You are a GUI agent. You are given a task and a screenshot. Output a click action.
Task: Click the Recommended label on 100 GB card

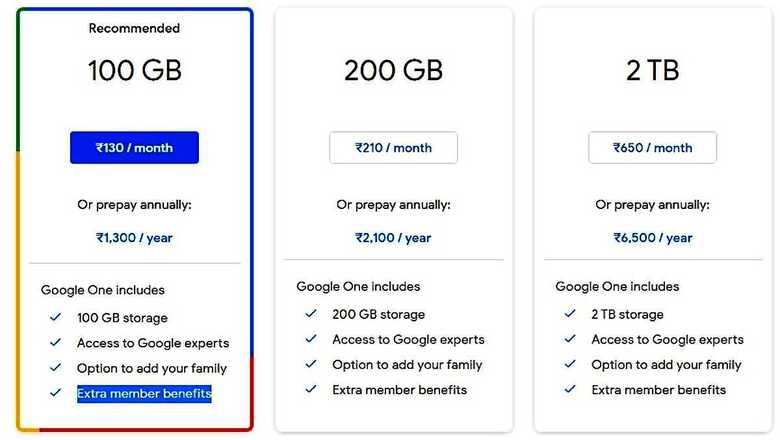point(134,28)
